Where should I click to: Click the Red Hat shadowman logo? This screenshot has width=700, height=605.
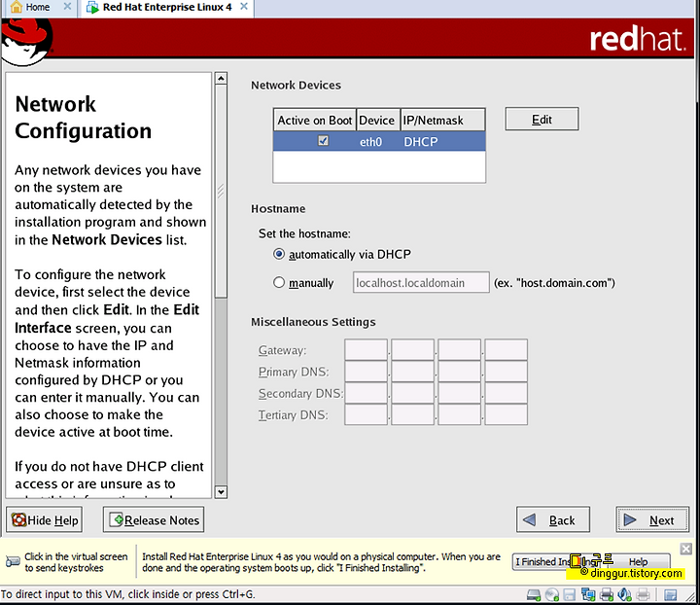[26, 43]
